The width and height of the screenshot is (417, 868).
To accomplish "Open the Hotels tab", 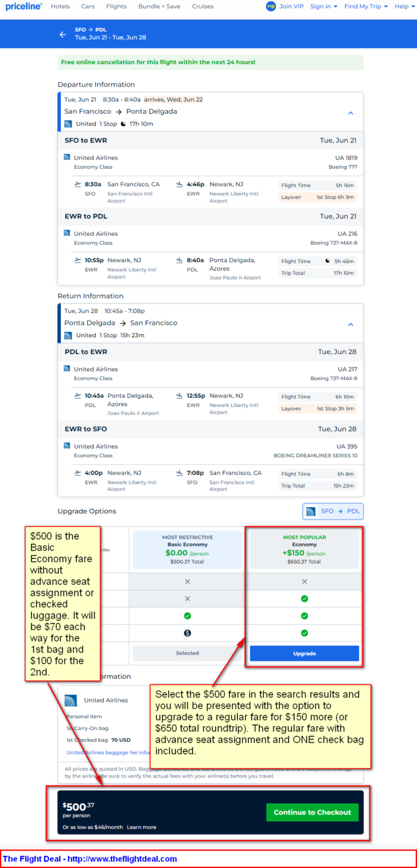I will click(x=60, y=6).
